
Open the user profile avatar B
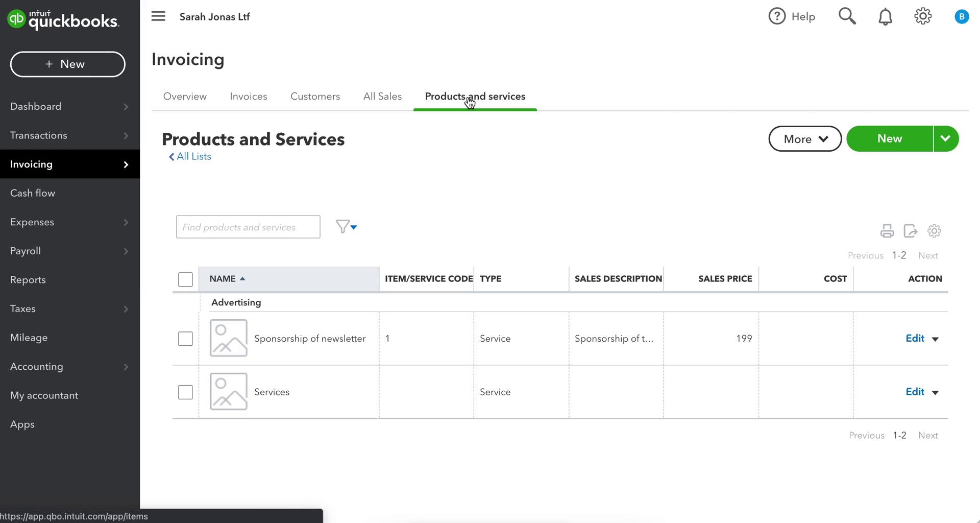[962, 17]
